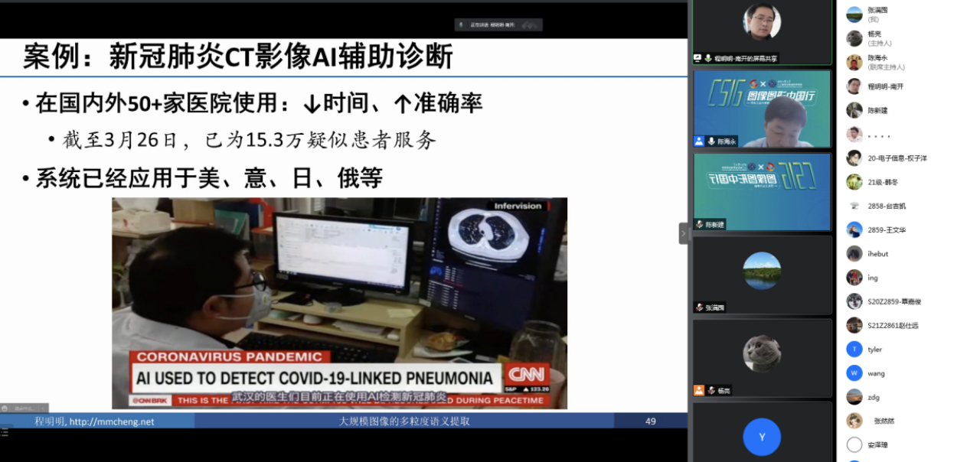Select participant tyler in the list
This screenshot has height=462, width=980.
tap(874, 350)
